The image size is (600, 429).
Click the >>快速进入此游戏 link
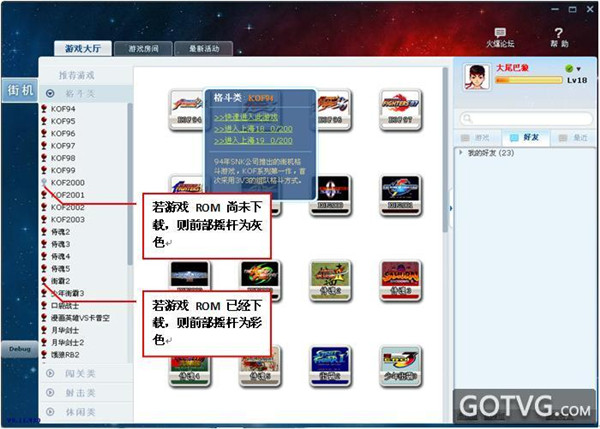pyautogui.click(x=246, y=117)
